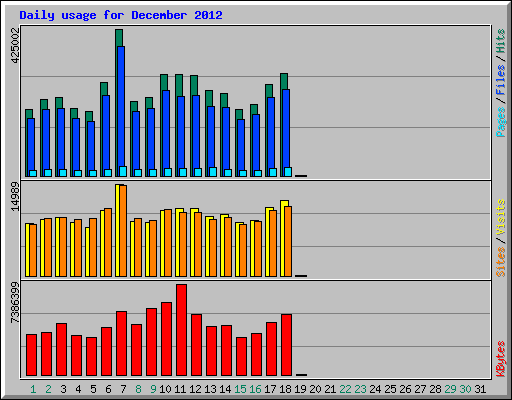Click day label 3 on the x-axis
Viewport: 512px width, 400px height.
click(x=63, y=389)
